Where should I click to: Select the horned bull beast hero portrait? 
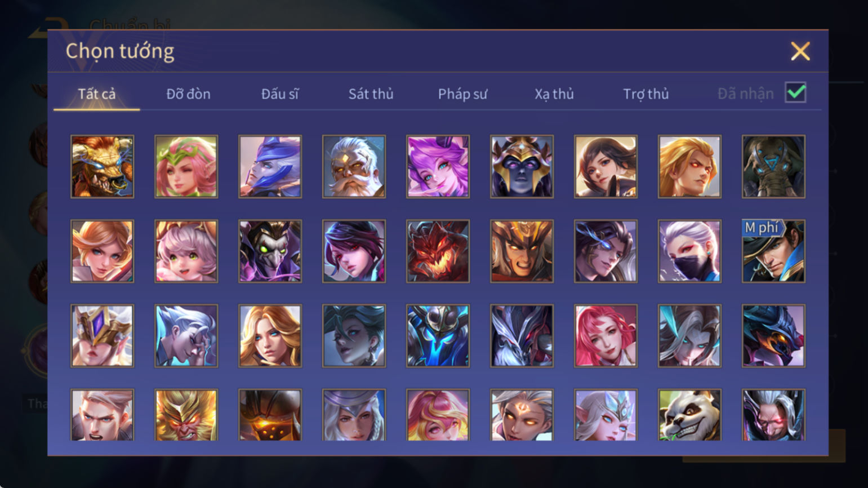(102, 166)
